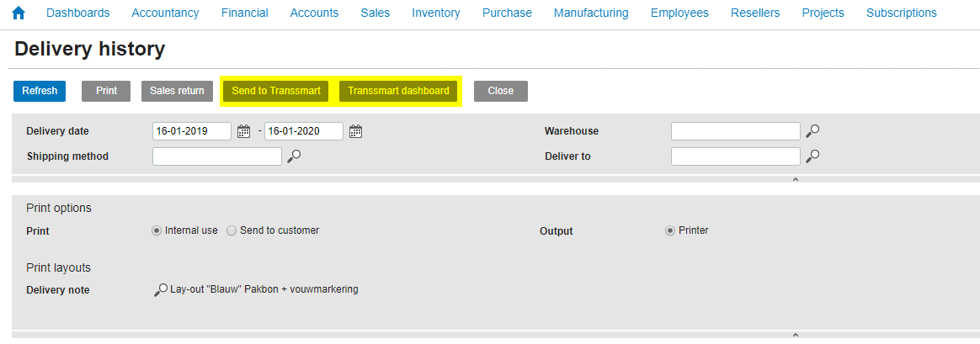Click into the Warehouse input field
The image size is (980, 344).
click(x=735, y=131)
